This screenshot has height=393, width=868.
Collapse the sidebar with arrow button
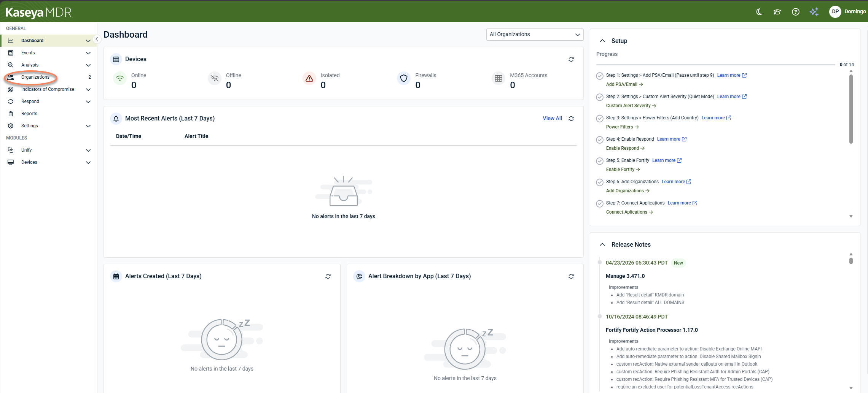[97, 39]
